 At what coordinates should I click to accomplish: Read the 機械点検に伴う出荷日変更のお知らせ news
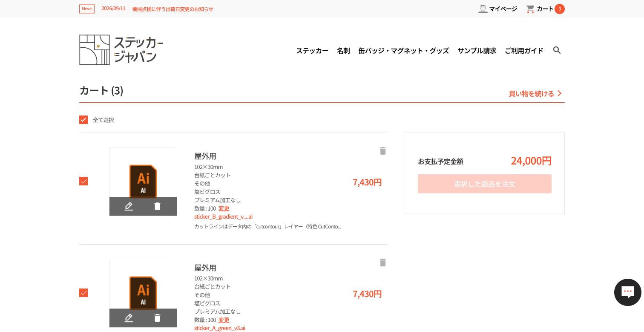[172, 9]
